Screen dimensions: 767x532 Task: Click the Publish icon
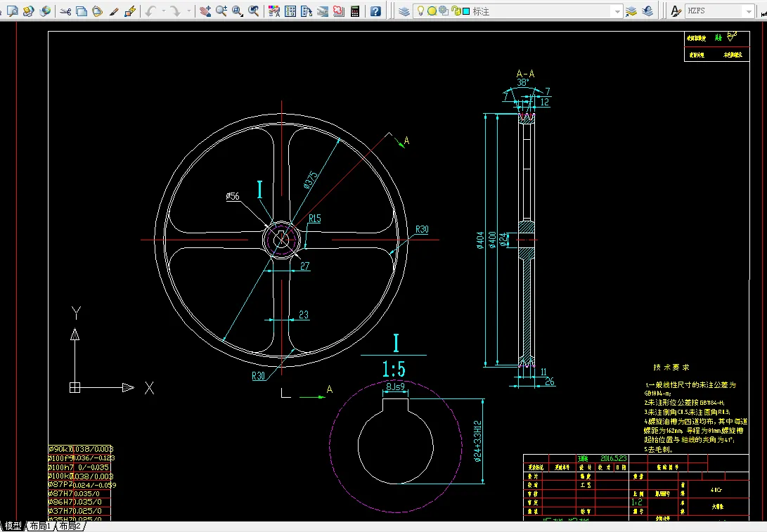click(28, 11)
